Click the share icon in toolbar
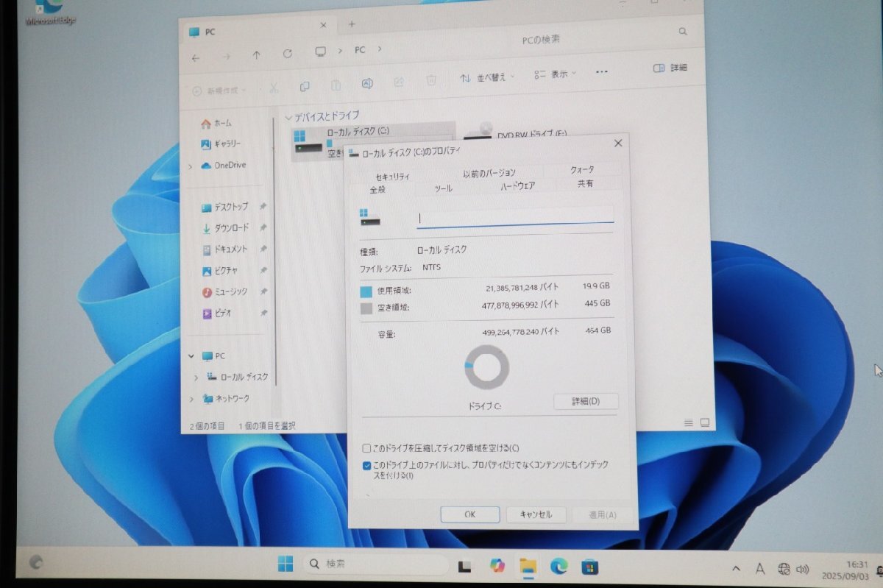The image size is (883, 588). [x=399, y=82]
